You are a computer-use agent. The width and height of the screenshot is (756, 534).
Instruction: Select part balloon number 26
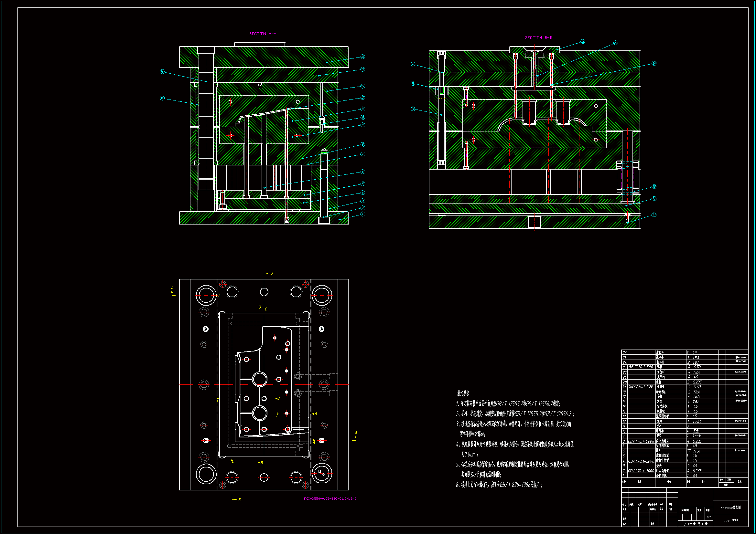click(x=582, y=41)
